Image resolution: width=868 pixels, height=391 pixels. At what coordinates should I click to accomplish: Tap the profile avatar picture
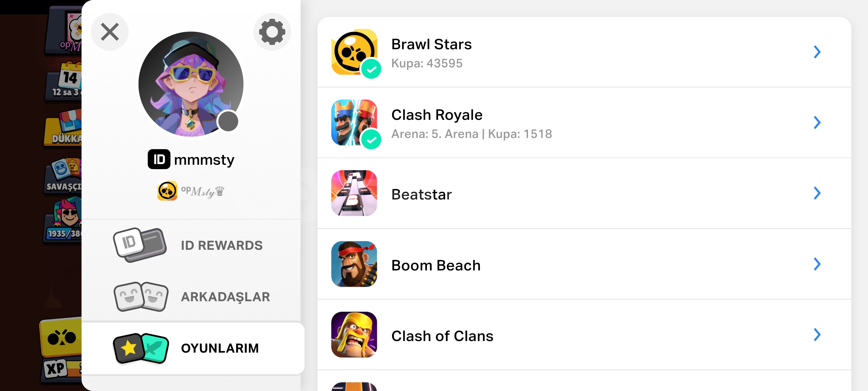tap(191, 84)
